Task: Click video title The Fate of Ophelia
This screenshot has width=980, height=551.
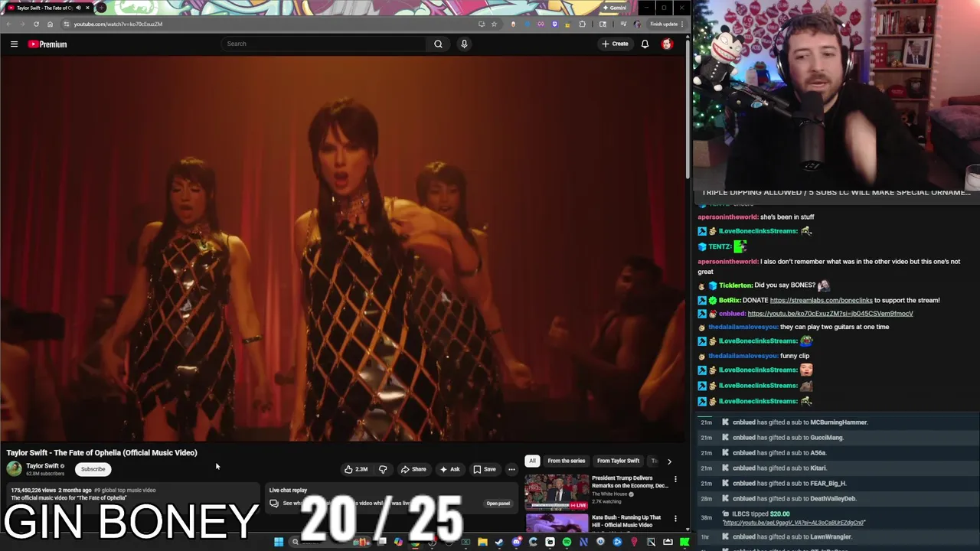Action: [x=102, y=452]
